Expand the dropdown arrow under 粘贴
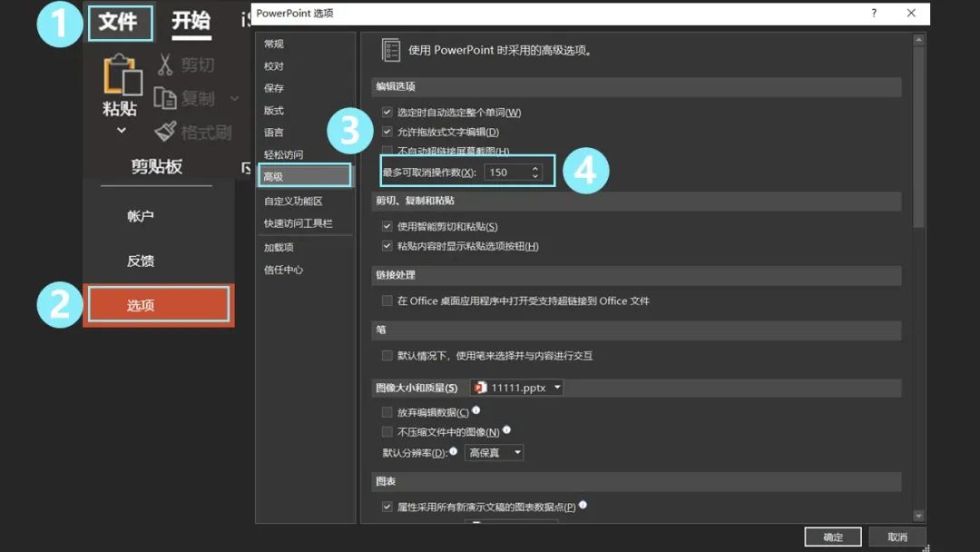This screenshot has width=980, height=552. (122, 130)
